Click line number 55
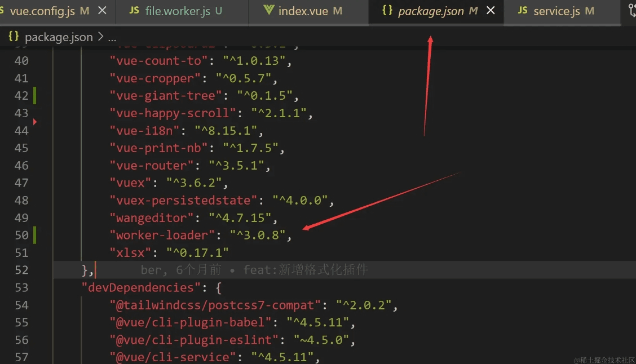 pos(21,322)
